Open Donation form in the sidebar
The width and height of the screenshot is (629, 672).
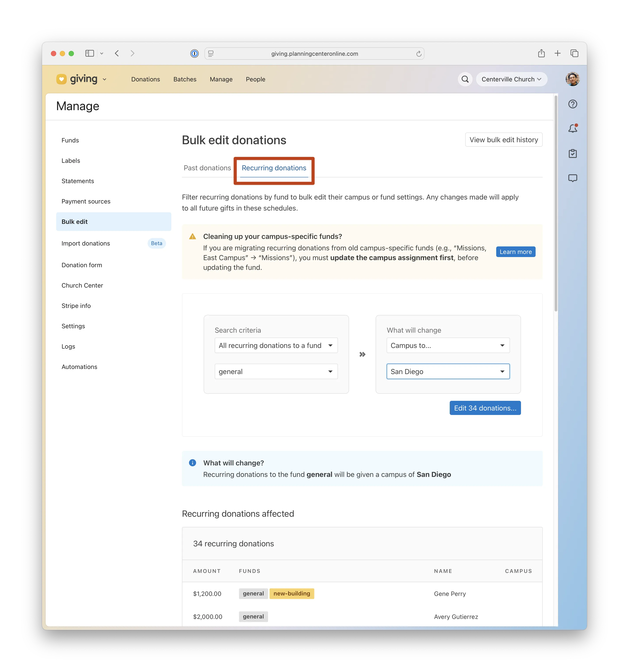coord(114,265)
